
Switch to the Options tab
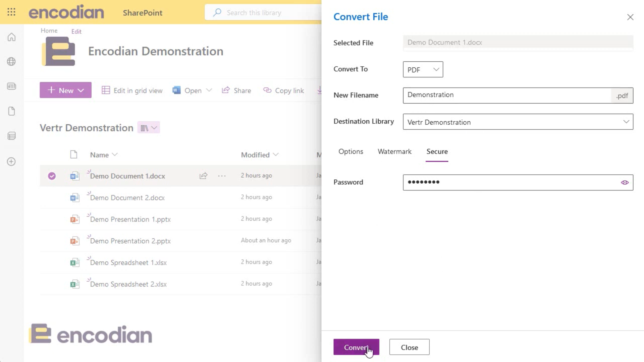pyautogui.click(x=351, y=152)
